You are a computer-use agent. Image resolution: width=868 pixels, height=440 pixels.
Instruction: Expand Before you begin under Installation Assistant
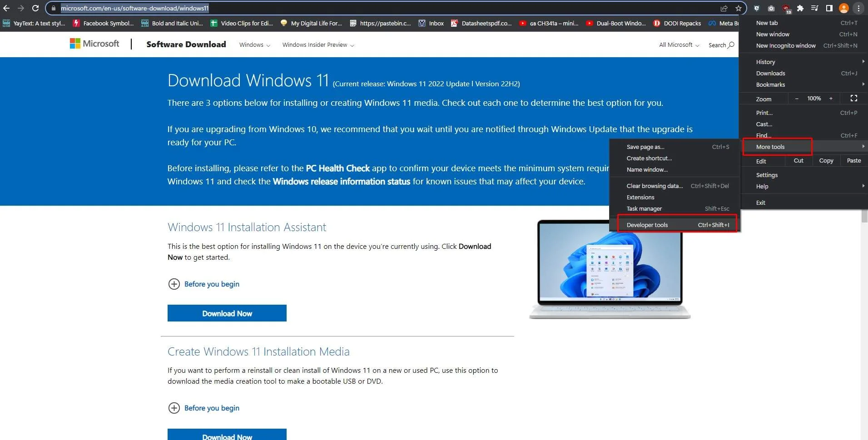203,284
